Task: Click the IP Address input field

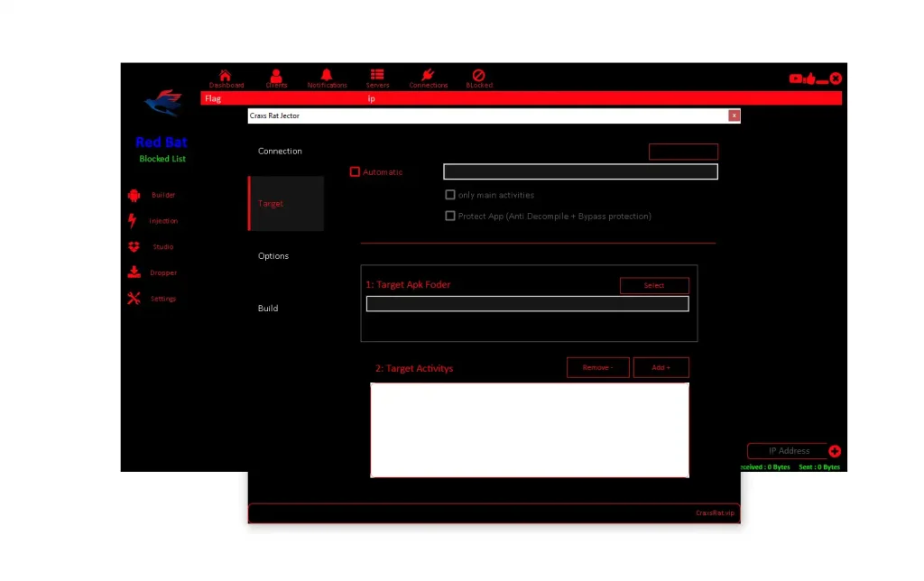Action: (x=787, y=451)
